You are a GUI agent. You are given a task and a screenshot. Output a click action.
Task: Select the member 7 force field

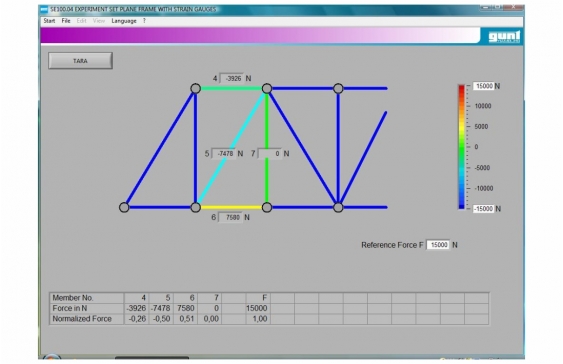270,154
